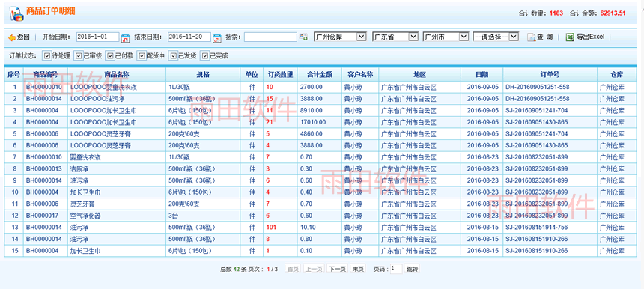Click the 跳转 jump button
The width and height of the screenshot is (644, 289).
[x=412, y=270]
